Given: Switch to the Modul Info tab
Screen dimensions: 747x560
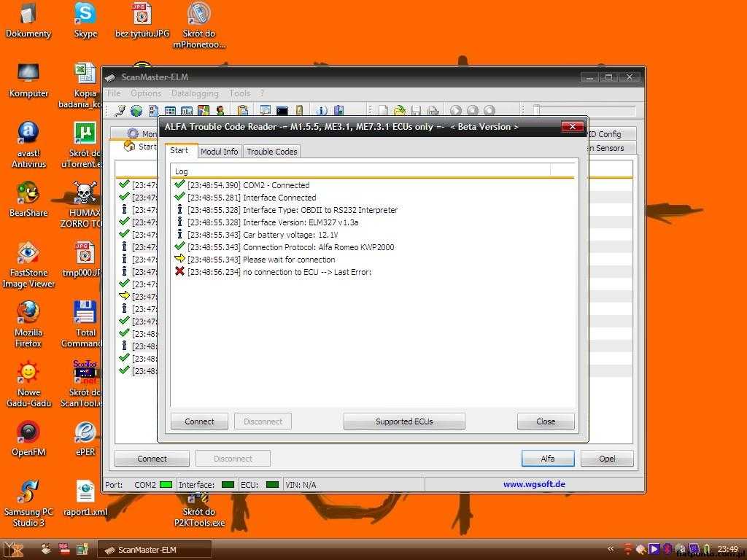Looking at the screenshot, I should tap(219, 152).
